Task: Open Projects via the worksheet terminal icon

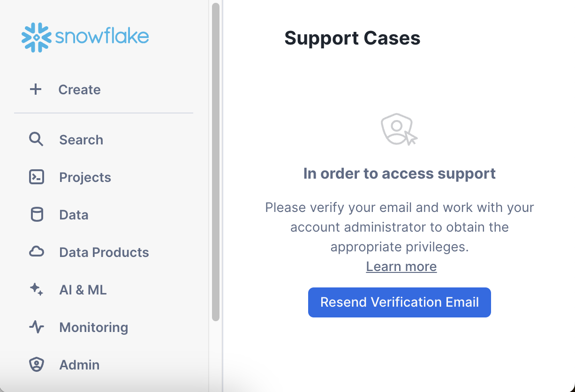Action: [x=36, y=177]
